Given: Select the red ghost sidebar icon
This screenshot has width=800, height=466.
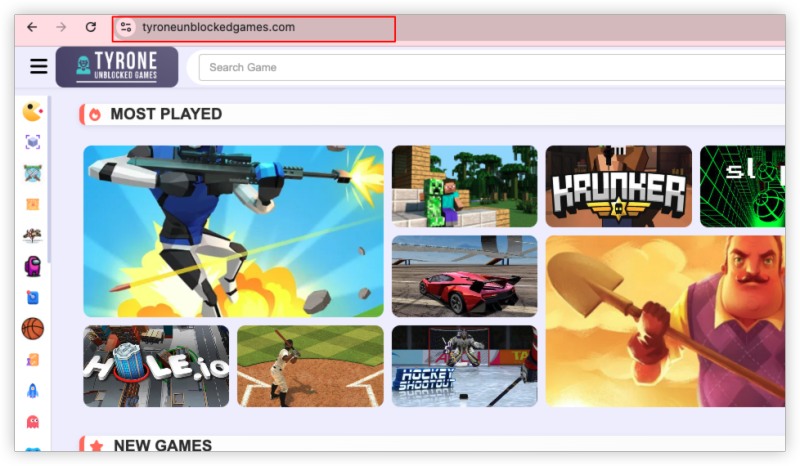Looking at the screenshot, I should [33, 422].
